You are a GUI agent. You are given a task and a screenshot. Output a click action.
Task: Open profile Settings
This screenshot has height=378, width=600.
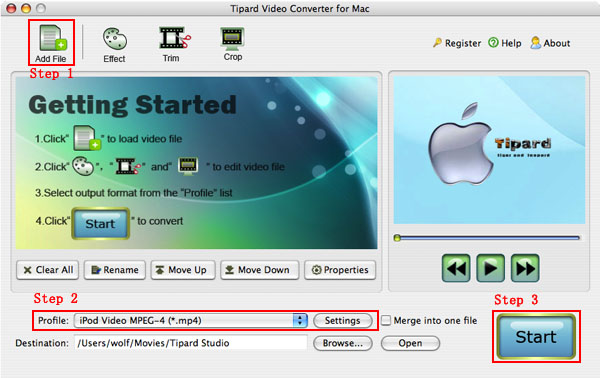(342, 321)
